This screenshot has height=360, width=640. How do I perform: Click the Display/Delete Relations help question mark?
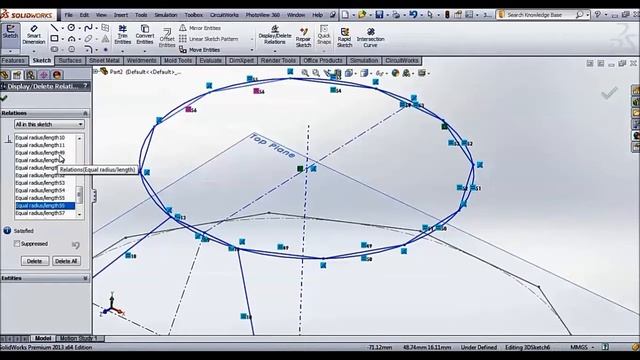click(85, 86)
